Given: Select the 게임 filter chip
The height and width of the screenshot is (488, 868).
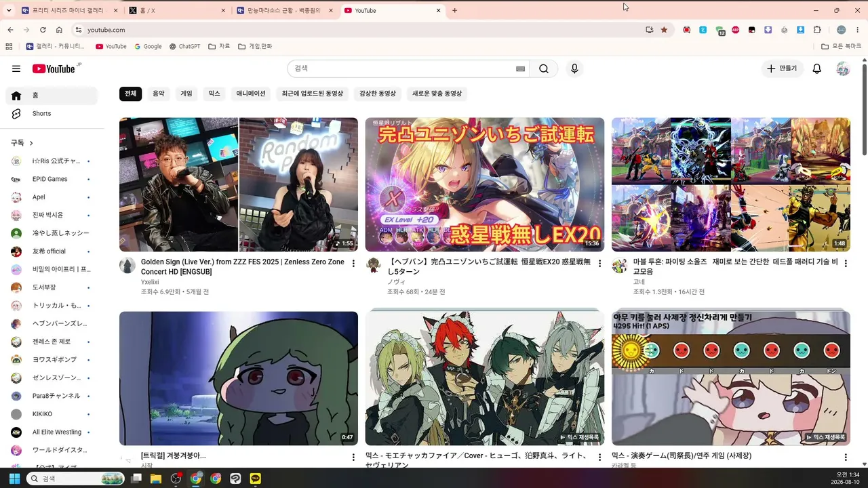Looking at the screenshot, I should click(186, 94).
